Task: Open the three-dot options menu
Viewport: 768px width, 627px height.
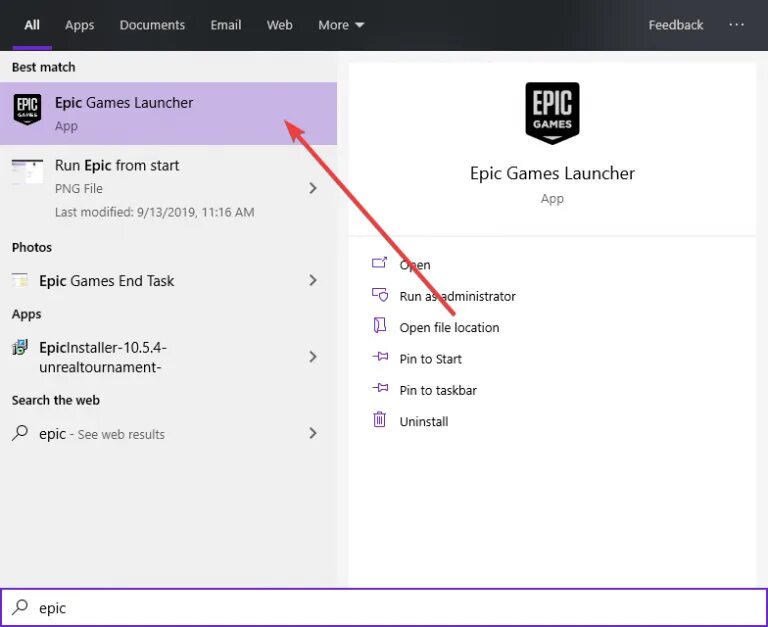Action: [x=736, y=24]
